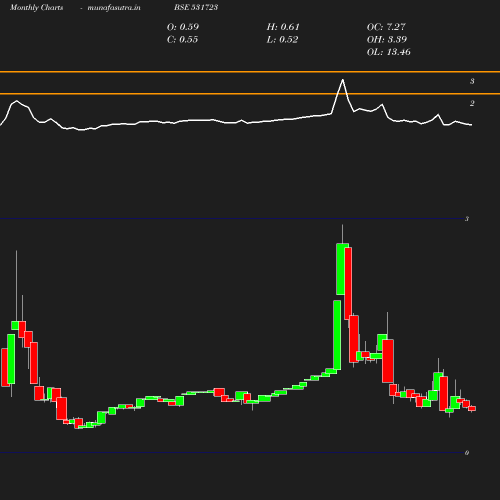The height and width of the screenshot is (500, 500).
Task: Click the close value 'C: 0.55'
Action: tap(182, 39)
